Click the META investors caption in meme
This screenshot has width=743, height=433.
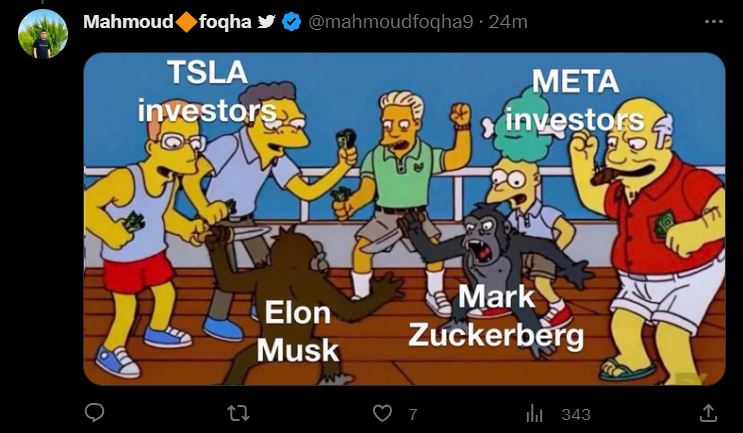point(575,100)
